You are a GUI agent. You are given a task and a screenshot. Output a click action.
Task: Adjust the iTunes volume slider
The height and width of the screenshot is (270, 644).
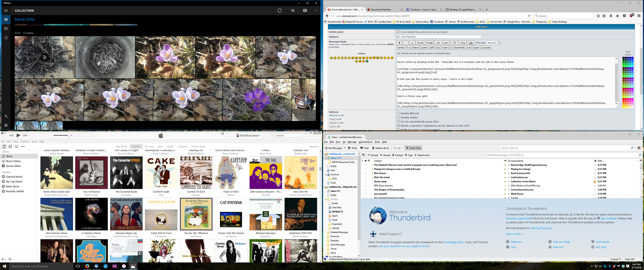(x=69, y=135)
